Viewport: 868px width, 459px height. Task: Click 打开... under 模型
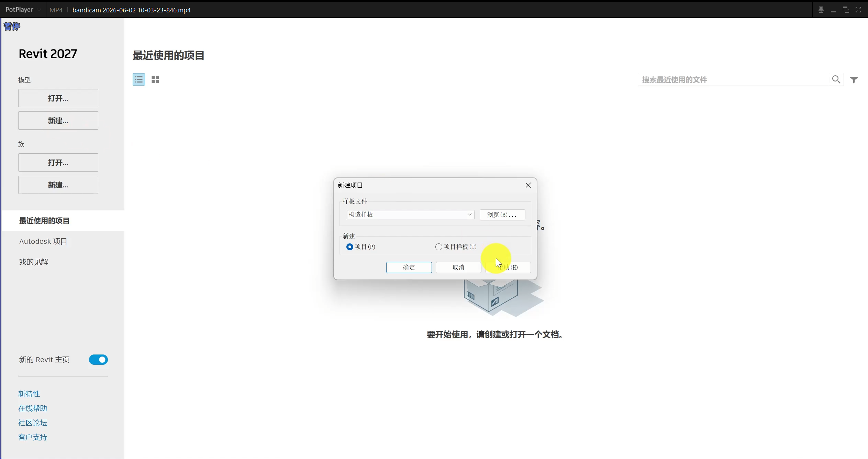(x=58, y=98)
